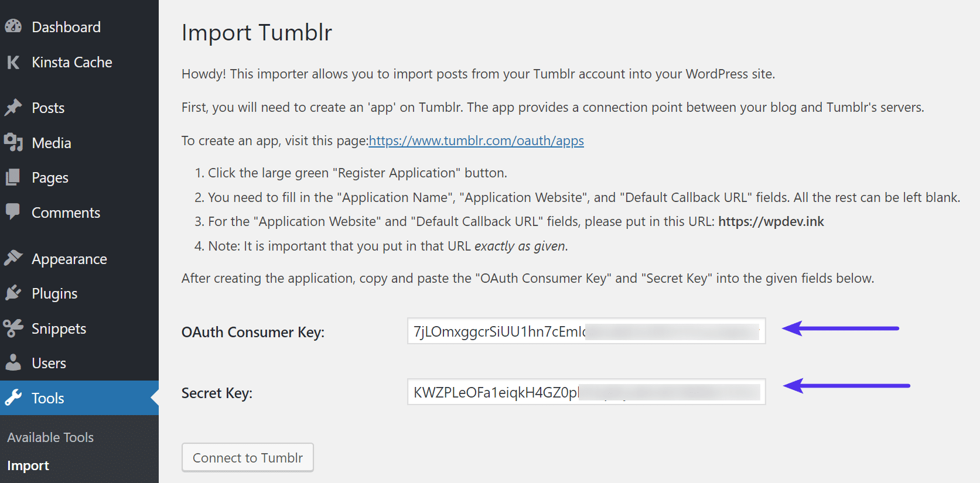980x483 pixels.
Task: Click the Dashboard dashboard icon
Action: click(x=13, y=26)
